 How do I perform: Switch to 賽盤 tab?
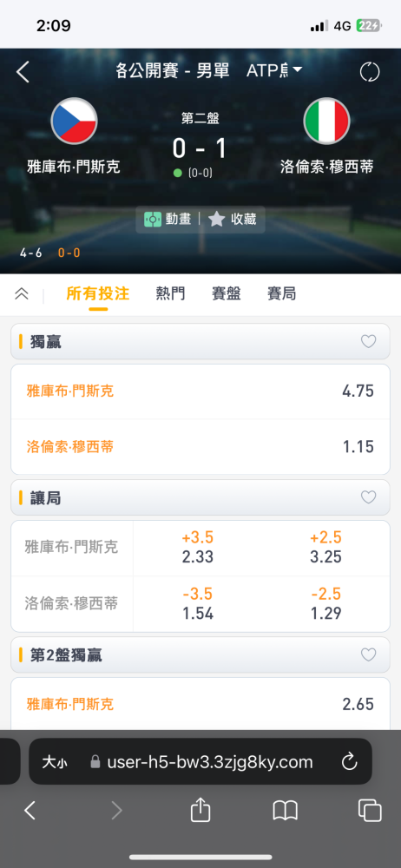click(226, 294)
